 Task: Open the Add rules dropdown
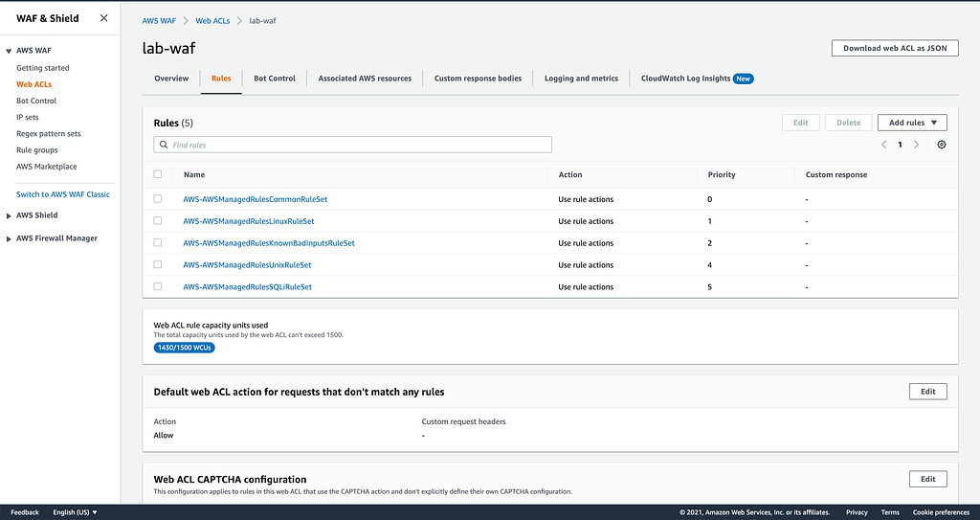click(x=912, y=123)
